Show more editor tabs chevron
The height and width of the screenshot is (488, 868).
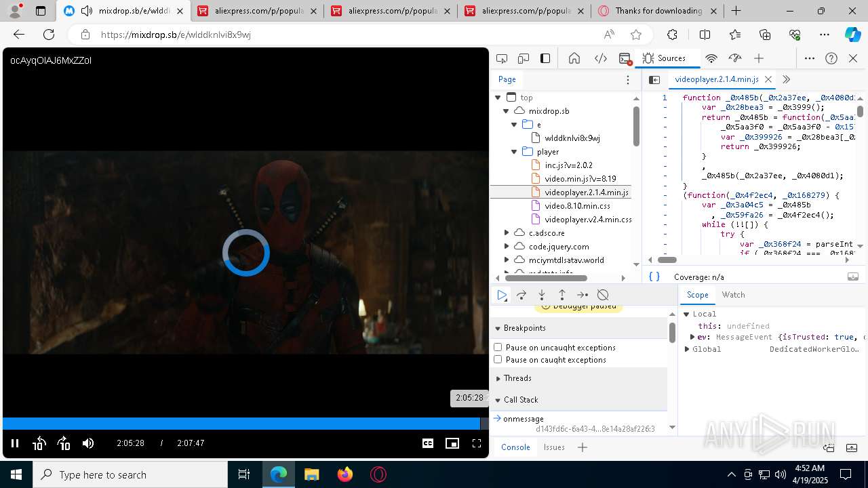(x=787, y=80)
